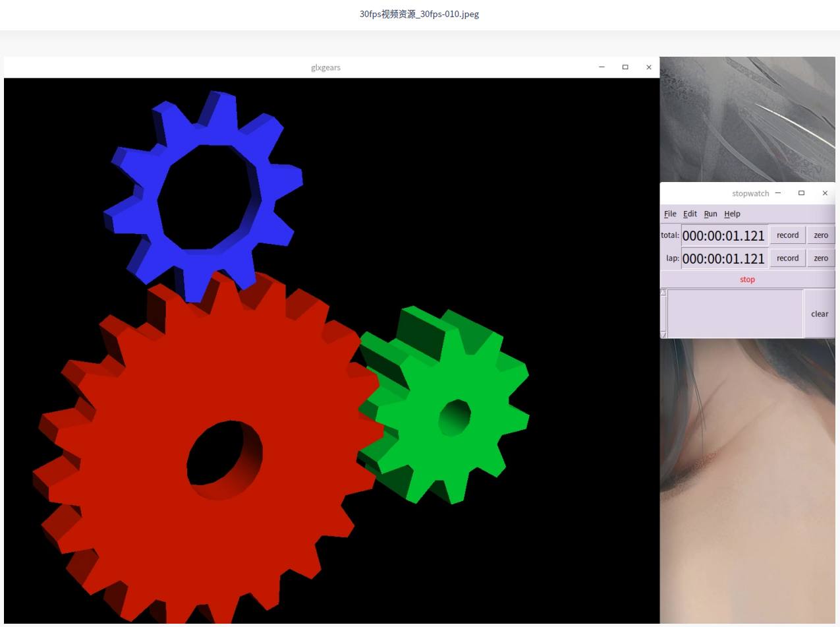Click inside the empty lap log area
840x627 pixels.
tap(735, 314)
